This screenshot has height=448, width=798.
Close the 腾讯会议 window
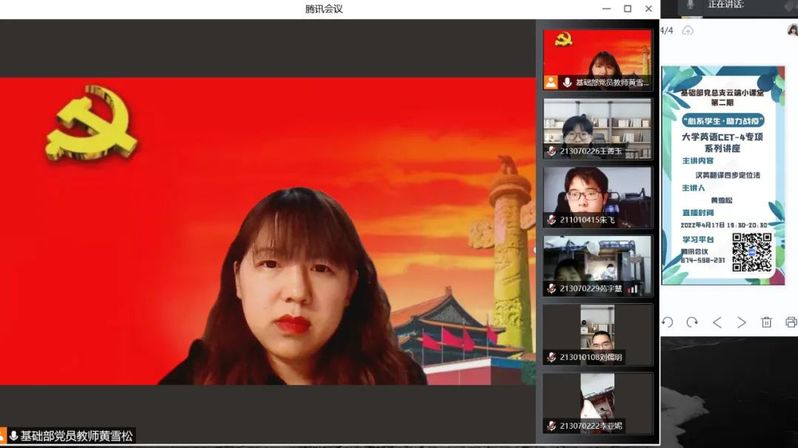pos(648,9)
